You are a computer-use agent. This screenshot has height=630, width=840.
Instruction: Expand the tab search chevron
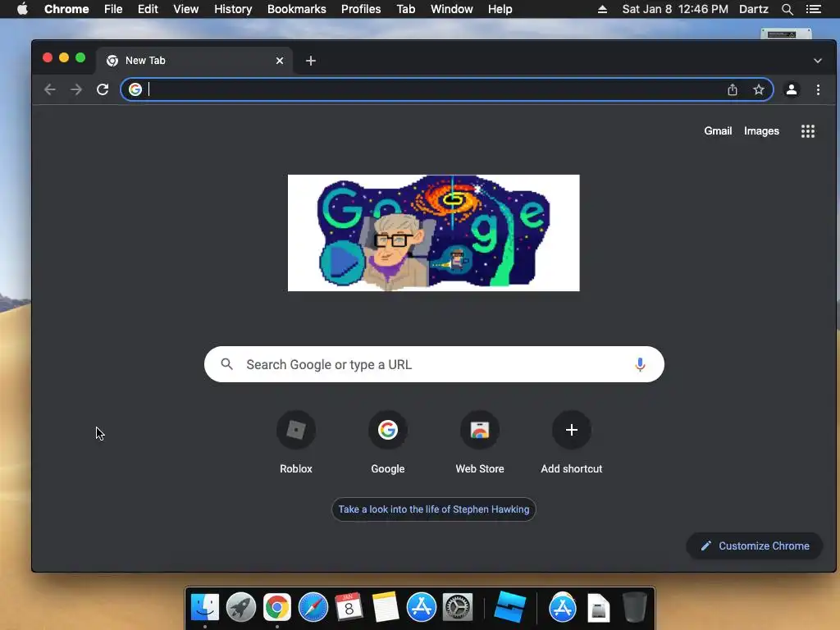[x=818, y=61]
